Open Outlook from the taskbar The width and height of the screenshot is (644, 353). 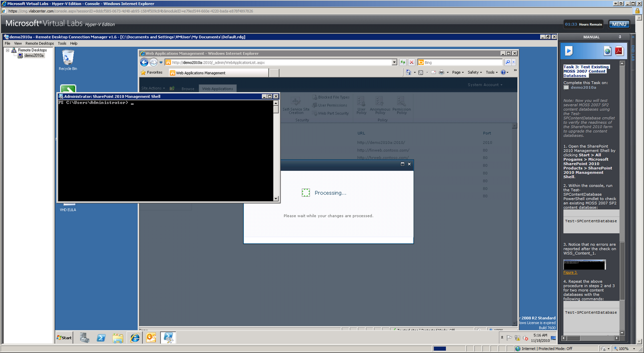tap(151, 338)
